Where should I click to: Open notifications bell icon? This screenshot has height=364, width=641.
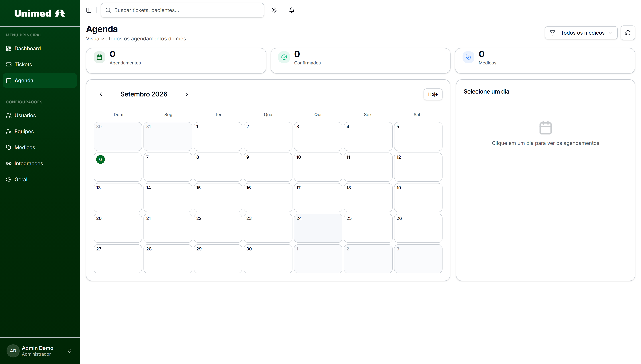292,10
